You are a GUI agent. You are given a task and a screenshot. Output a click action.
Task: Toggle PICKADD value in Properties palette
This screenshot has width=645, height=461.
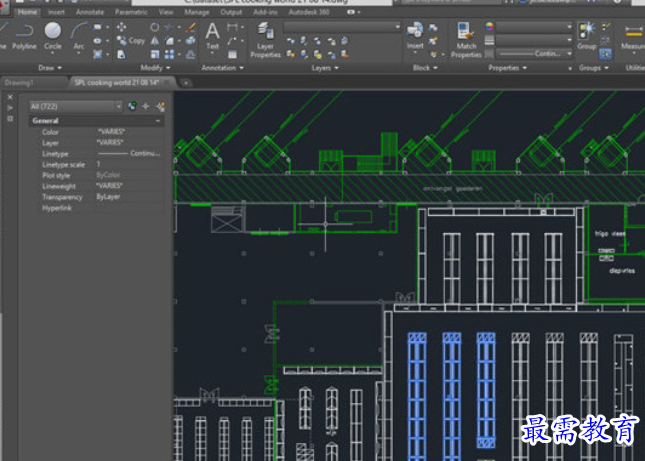click(132, 107)
